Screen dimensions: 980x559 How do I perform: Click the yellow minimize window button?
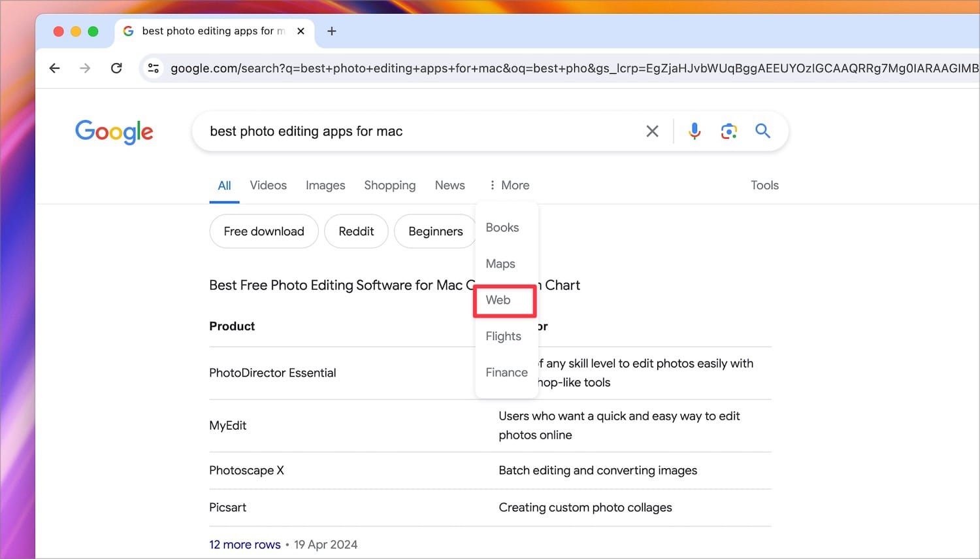[x=76, y=31]
